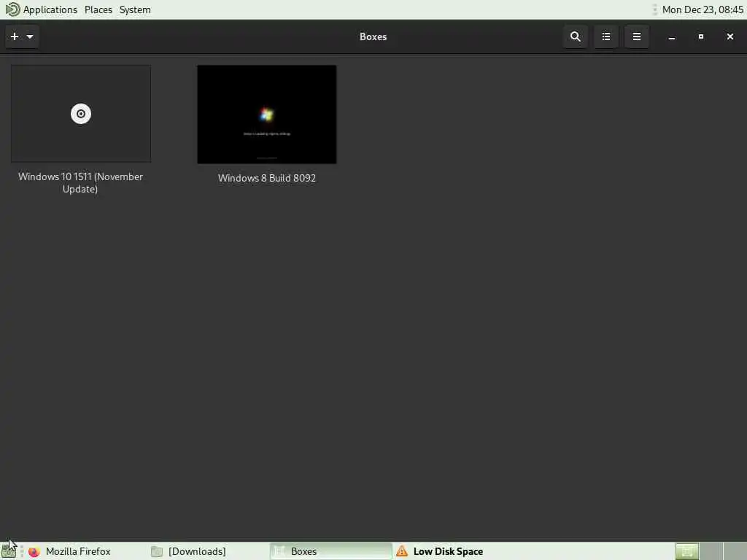Close the Boxes window

729,36
